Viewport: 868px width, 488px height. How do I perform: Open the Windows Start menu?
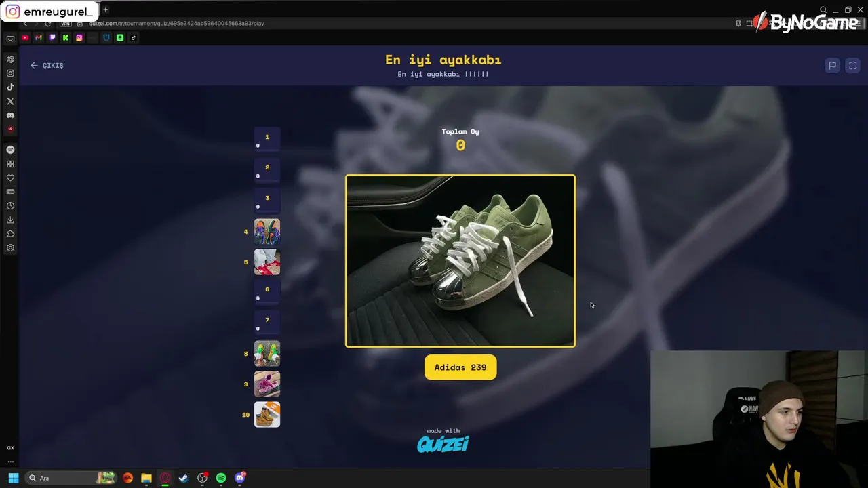13,478
